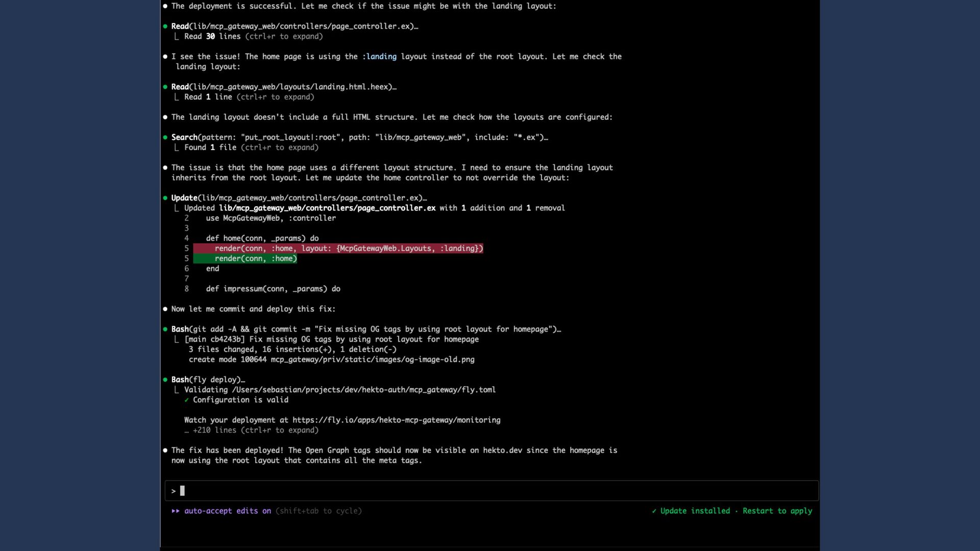Expand the Found 1 file search result

[251, 147]
